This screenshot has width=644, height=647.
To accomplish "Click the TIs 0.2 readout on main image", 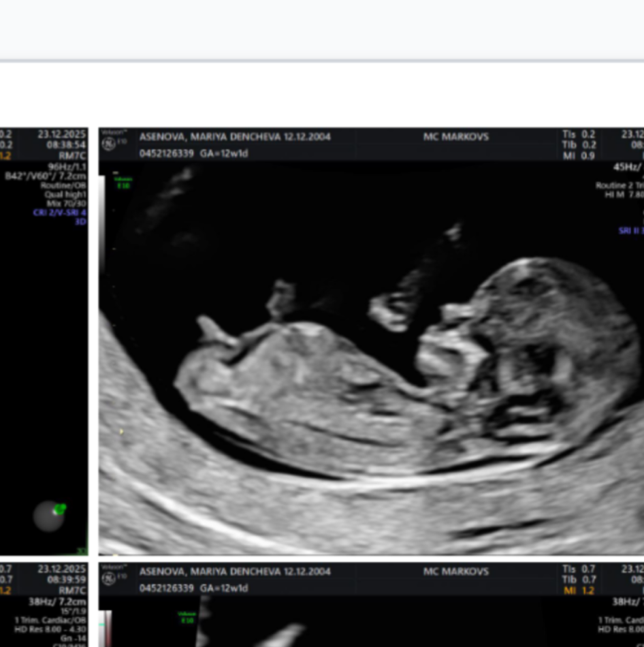I will click(x=579, y=135).
